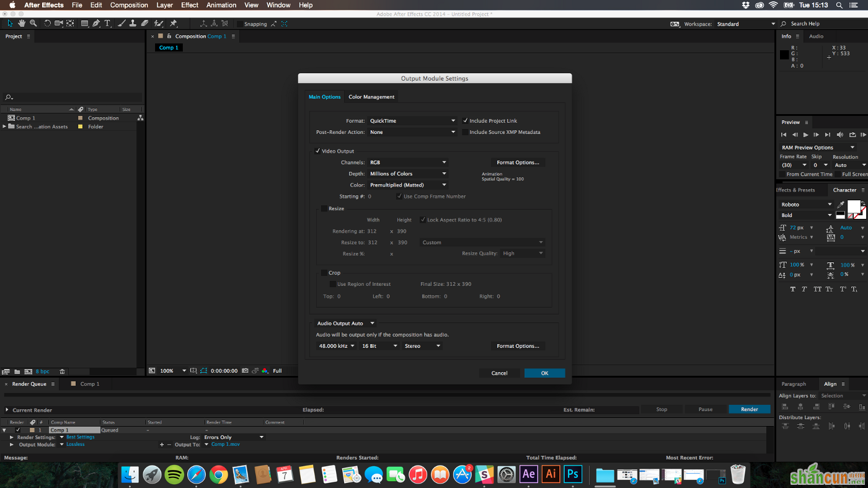Click the delete trash icon in Project panel

pyautogui.click(x=62, y=371)
